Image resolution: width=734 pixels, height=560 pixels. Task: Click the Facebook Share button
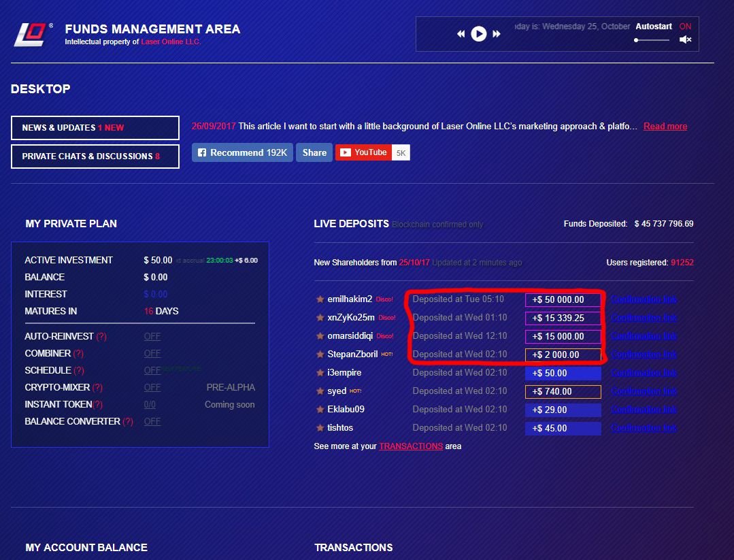pyautogui.click(x=314, y=152)
